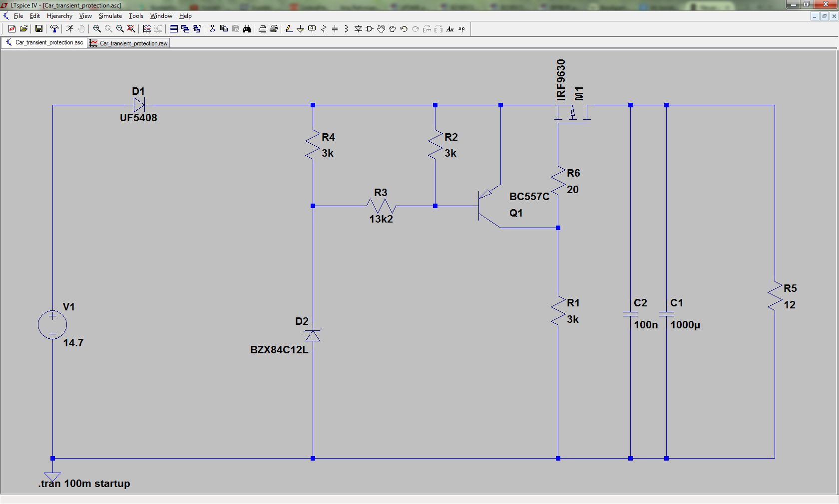Switch to the Car_transient_protection.asc tab

coord(44,42)
